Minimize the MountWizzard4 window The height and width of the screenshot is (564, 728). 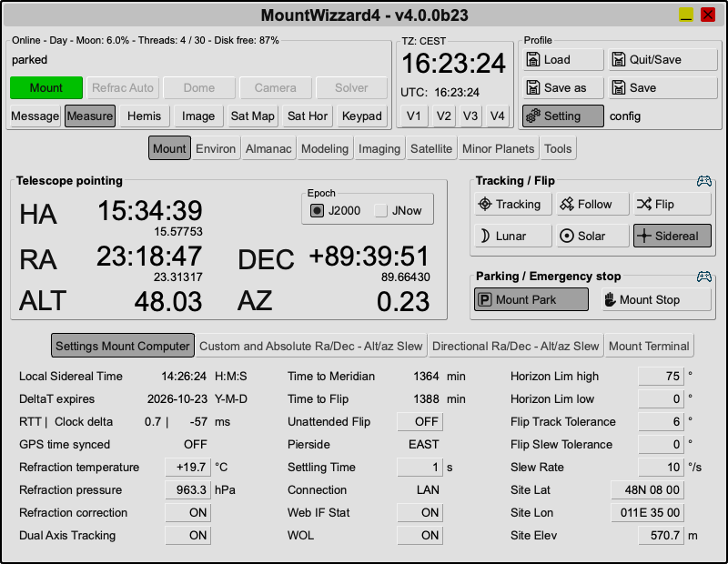pyautogui.click(x=686, y=15)
